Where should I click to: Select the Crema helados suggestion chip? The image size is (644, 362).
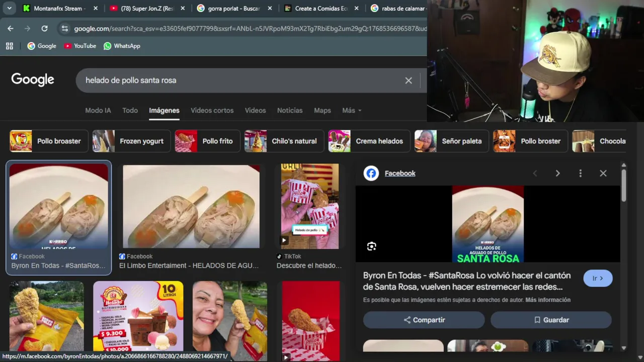coord(369,141)
